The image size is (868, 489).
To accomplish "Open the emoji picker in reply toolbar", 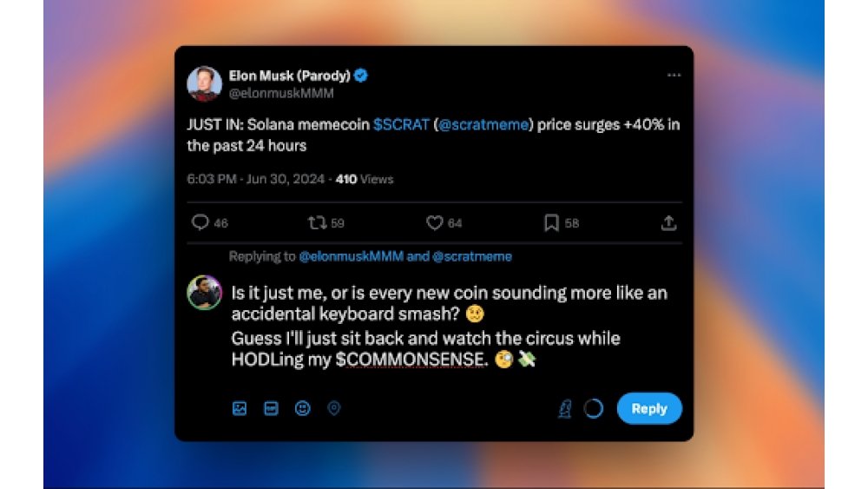I will tap(302, 408).
